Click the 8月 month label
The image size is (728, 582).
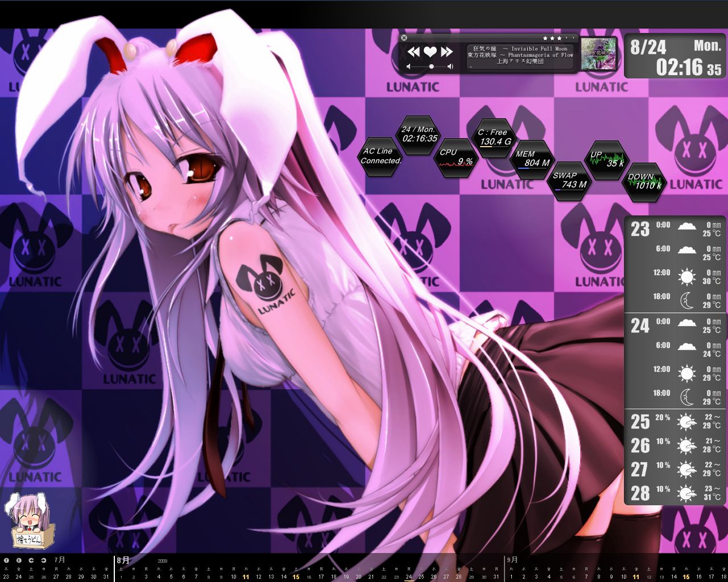123,560
